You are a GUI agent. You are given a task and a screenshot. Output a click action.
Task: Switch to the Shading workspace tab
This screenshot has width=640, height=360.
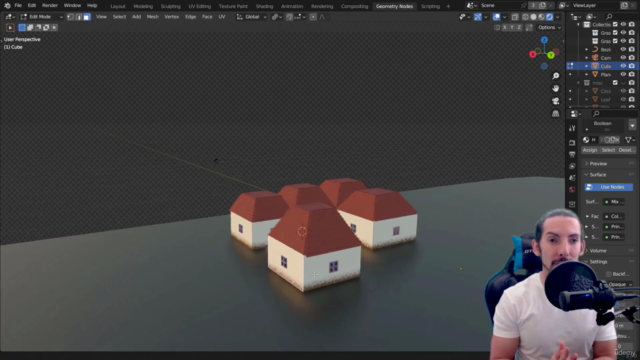[x=264, y=7]
